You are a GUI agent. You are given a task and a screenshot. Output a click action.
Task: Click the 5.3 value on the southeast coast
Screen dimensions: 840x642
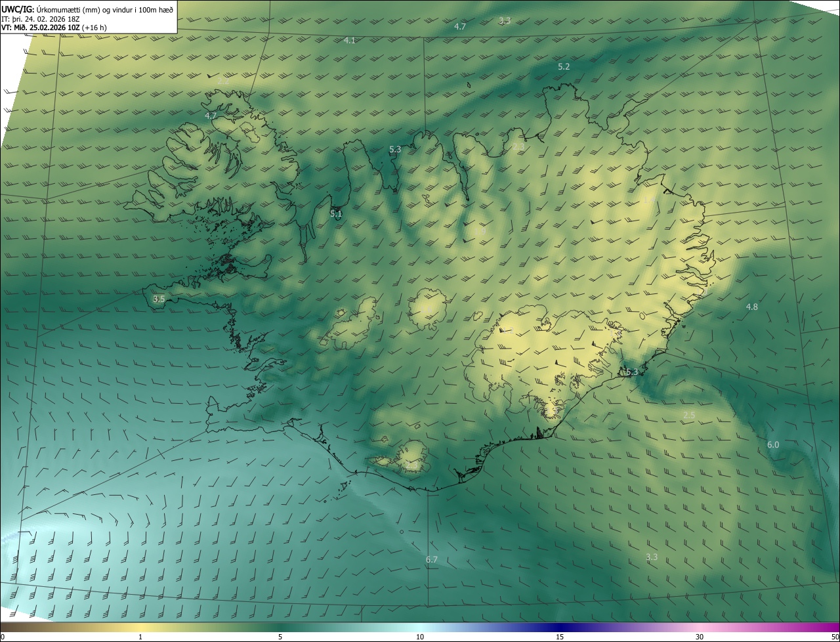pyautogui.click(x=632, y=372)
